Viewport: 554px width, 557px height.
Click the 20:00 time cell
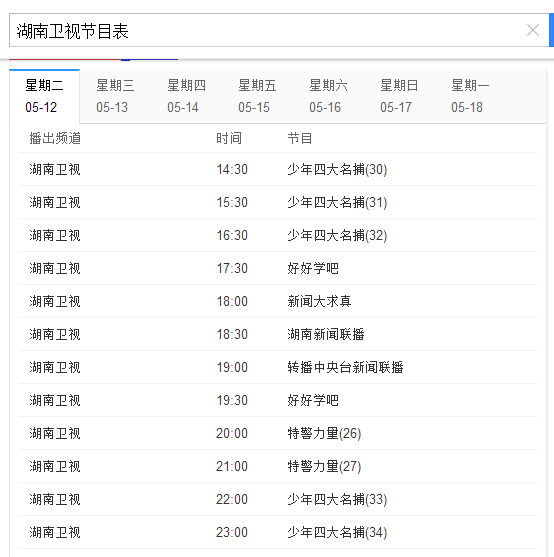point(232,434)
